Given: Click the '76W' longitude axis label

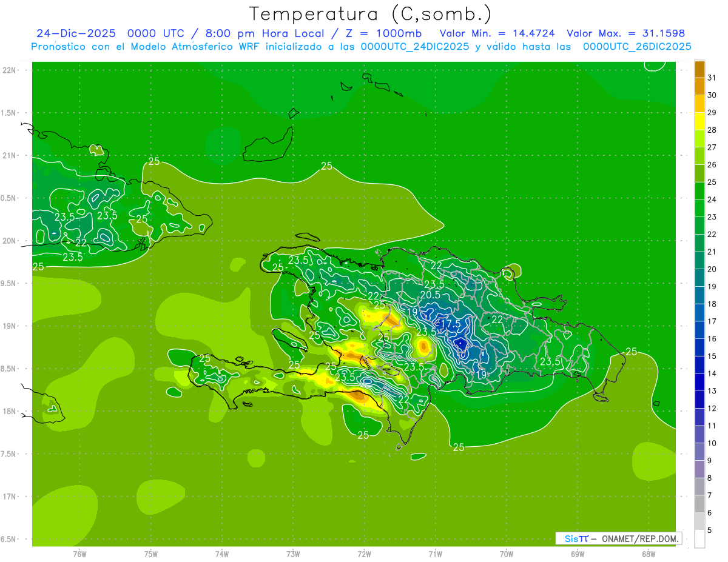Looking at the screenshot, I should tap(79, 554).
